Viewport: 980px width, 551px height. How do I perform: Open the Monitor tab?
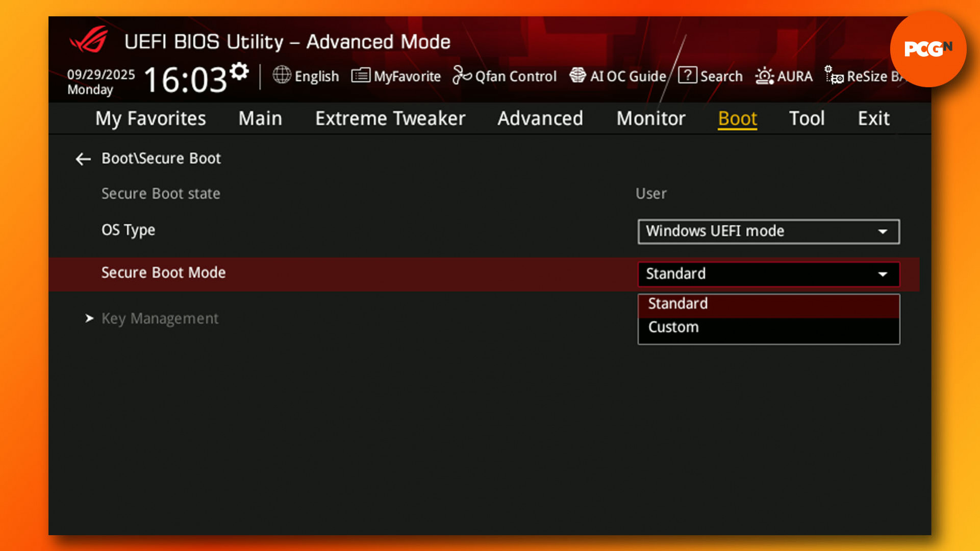click(651, 119)
